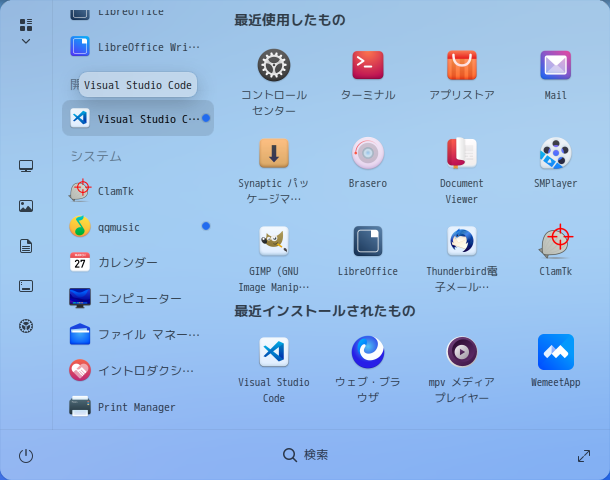Select Visual Studio Code list entry

(x=138, y=118)
